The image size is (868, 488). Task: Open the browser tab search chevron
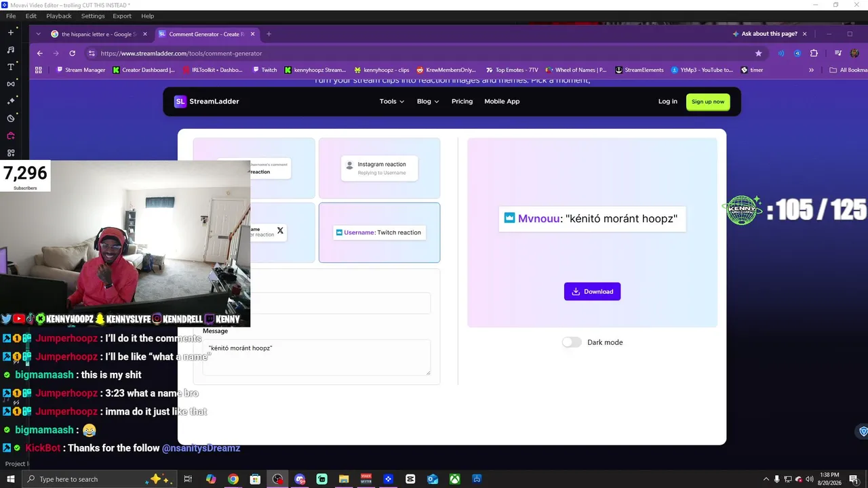coord(39,34)
